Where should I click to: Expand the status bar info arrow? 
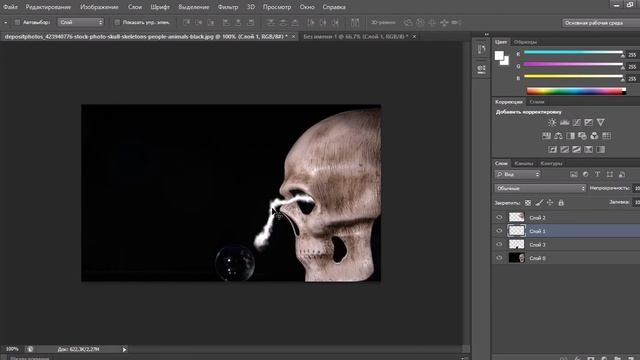[124, 349]
